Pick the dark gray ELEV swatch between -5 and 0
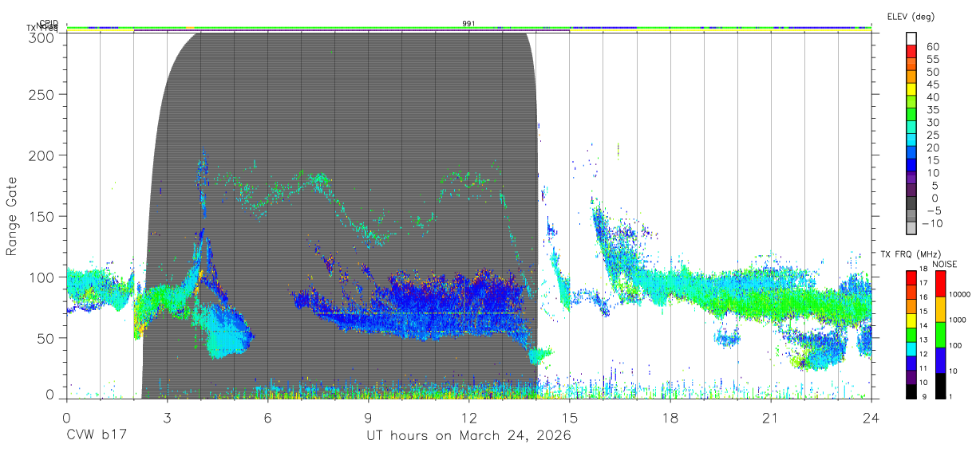This screenshot has height=452, width=980. [912, 204]
